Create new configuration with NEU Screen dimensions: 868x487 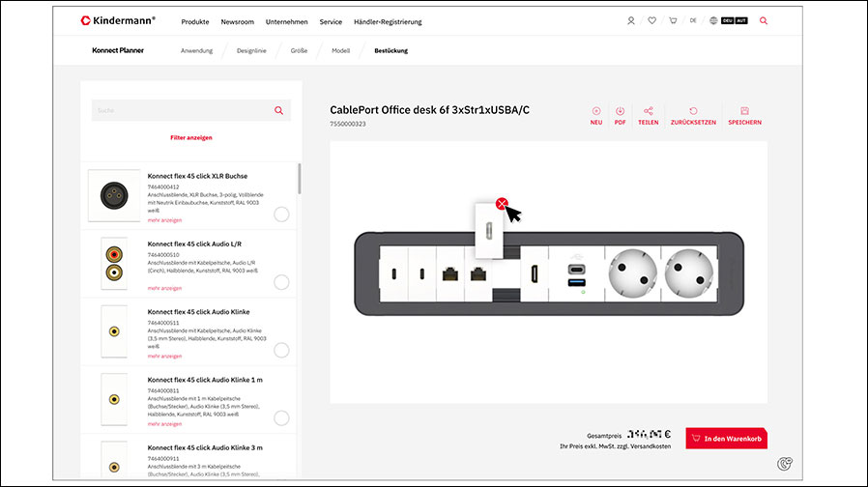click(596, 116)
